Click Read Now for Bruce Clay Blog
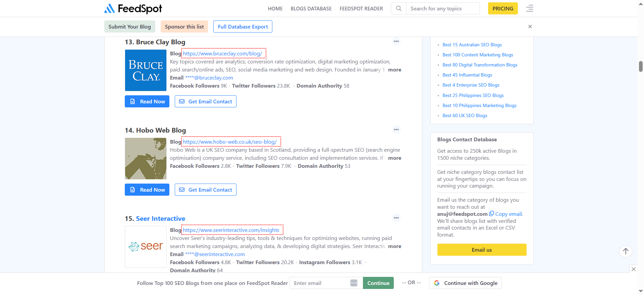 click(147, 101)
